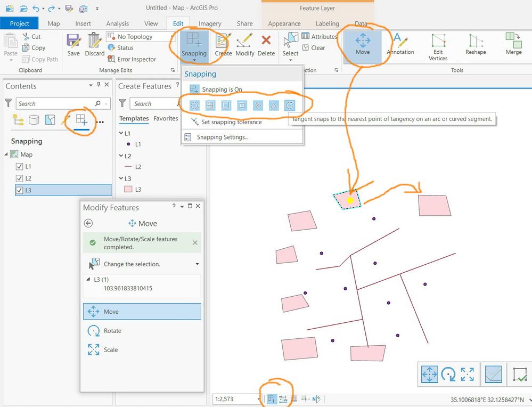The image size is (532, 407).
Task: Open Snapping Settings...
Action: [222, 137]
